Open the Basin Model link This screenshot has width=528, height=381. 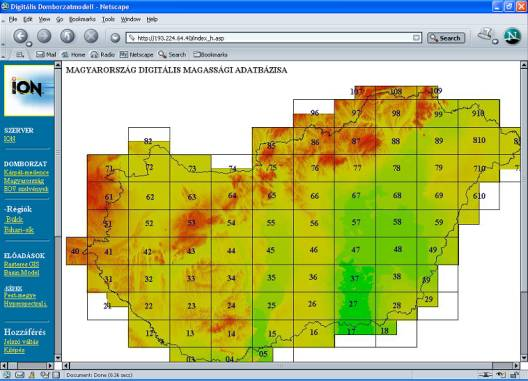click(22, 273)
